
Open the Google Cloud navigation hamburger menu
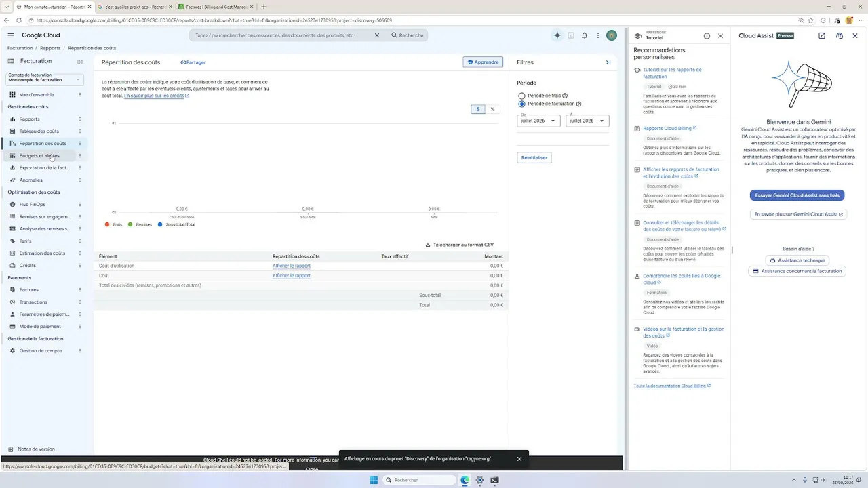[x=11, y=35]
